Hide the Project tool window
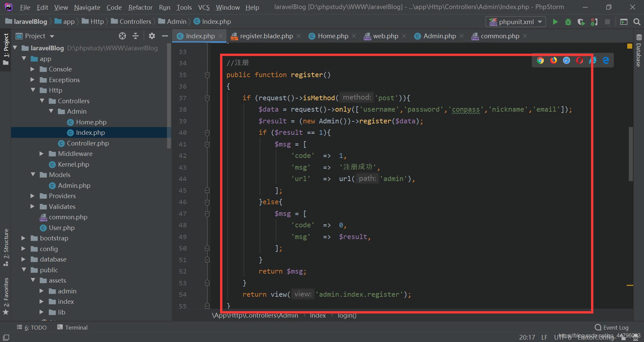Image resolution: width=644 pixels, height=342 pixels. tap(165, 36)
